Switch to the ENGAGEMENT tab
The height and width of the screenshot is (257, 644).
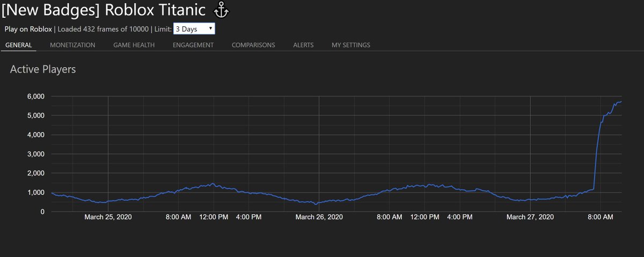pos(193,45)
